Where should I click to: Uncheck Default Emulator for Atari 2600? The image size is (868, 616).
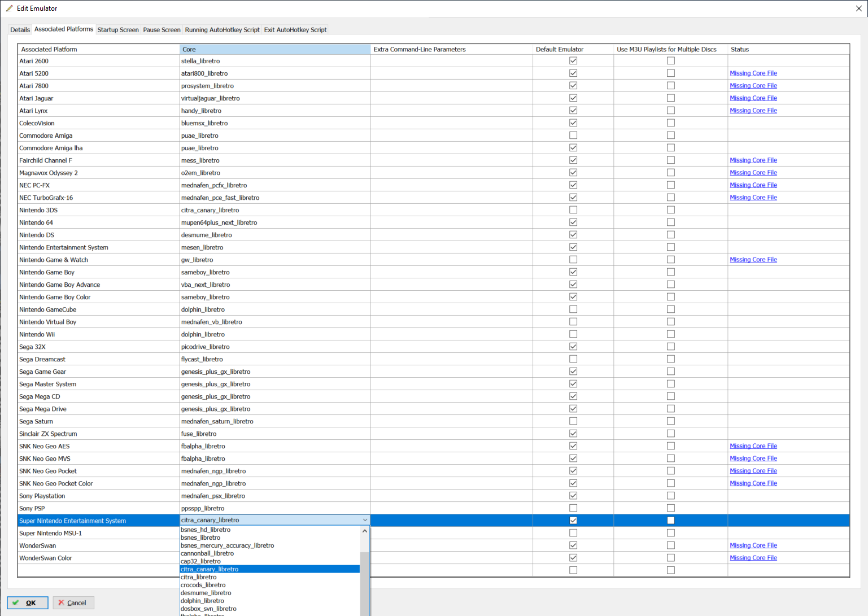click(x=573, y=61)
